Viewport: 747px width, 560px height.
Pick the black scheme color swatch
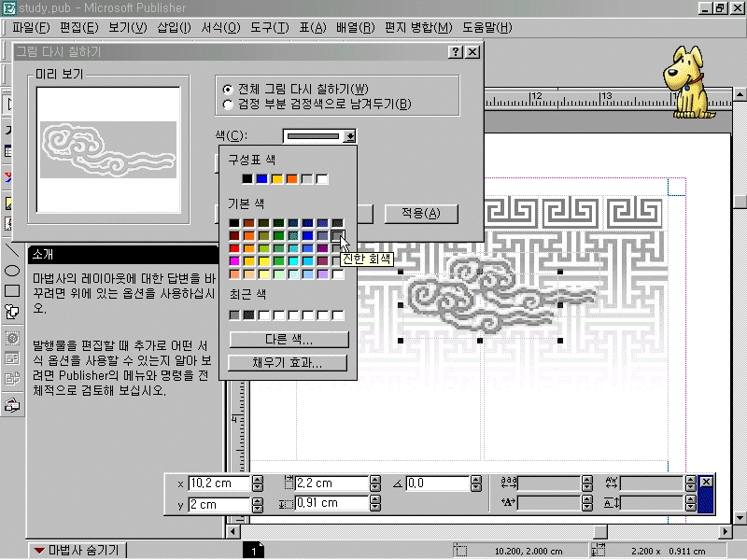[247, 178]
